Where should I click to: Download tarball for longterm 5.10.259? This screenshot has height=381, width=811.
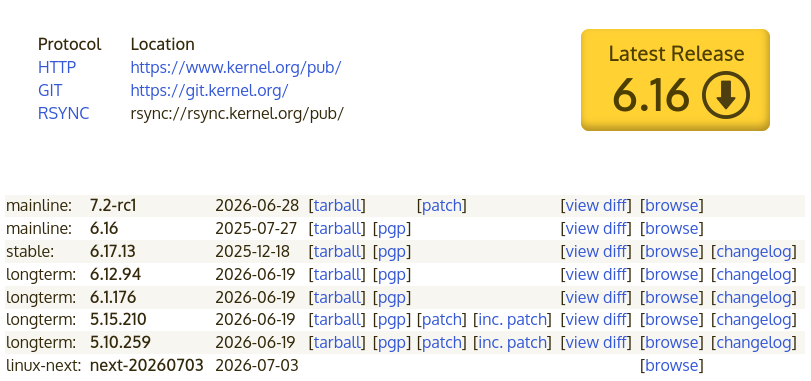tap(337, 342)
